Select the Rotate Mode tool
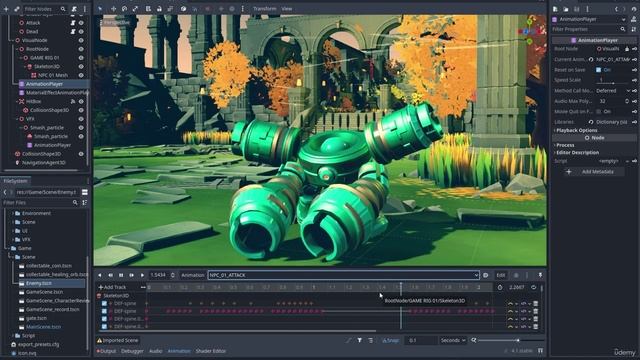 [x=124, y=9]
